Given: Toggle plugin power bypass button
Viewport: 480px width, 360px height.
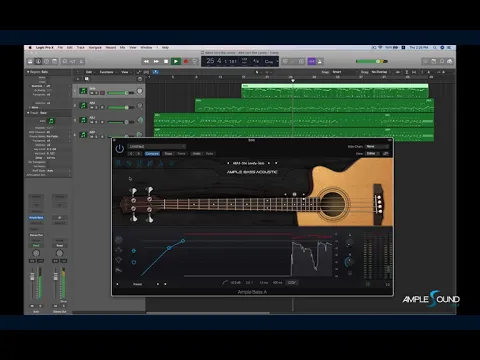Looking at the screenshot, I should click(120, 149).
